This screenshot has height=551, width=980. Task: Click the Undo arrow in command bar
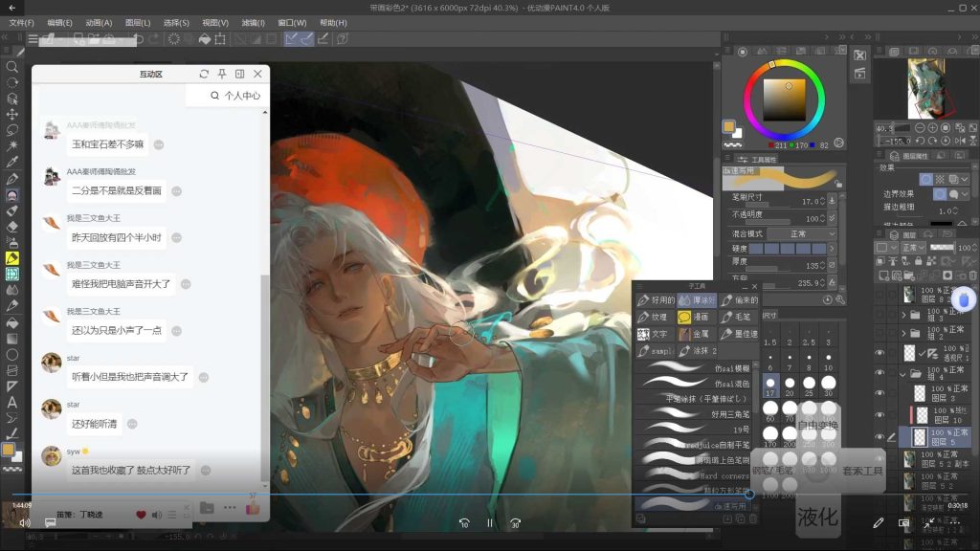coord(139,38)
